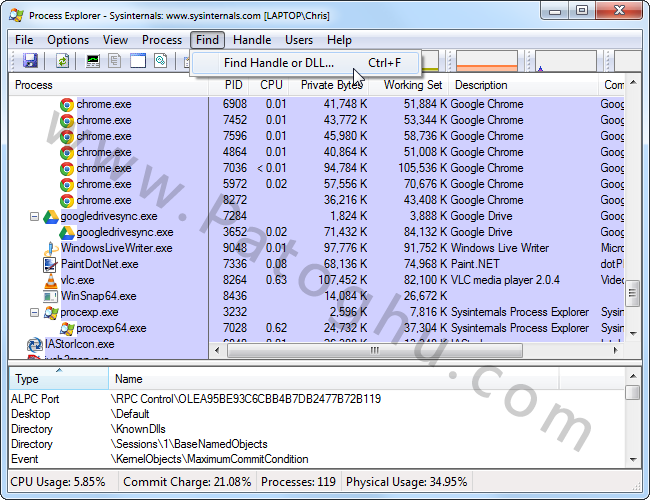Sort by the CPU column header
Image resolution: width=650 pixels, height=500 pixels.
(269, 85)
